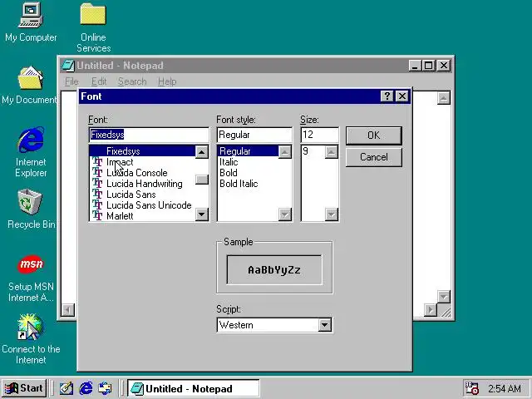The image size is (532, 399).
Task: Select Italic font style
Action: coord(248,162)
